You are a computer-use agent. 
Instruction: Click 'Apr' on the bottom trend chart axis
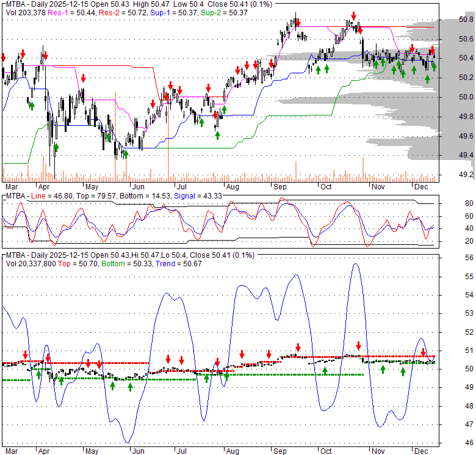44,451
